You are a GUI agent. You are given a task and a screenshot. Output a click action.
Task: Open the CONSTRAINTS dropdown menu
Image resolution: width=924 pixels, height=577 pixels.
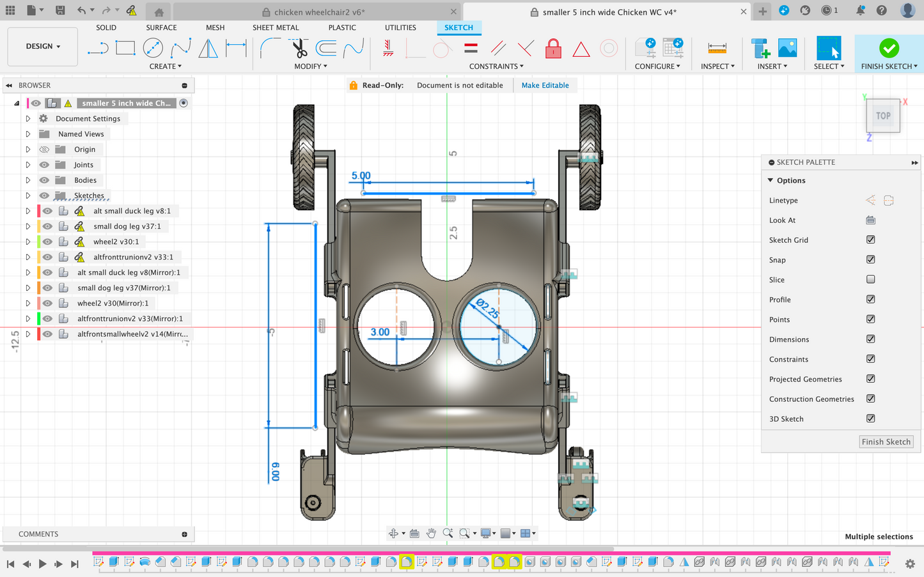click(496, 66)
